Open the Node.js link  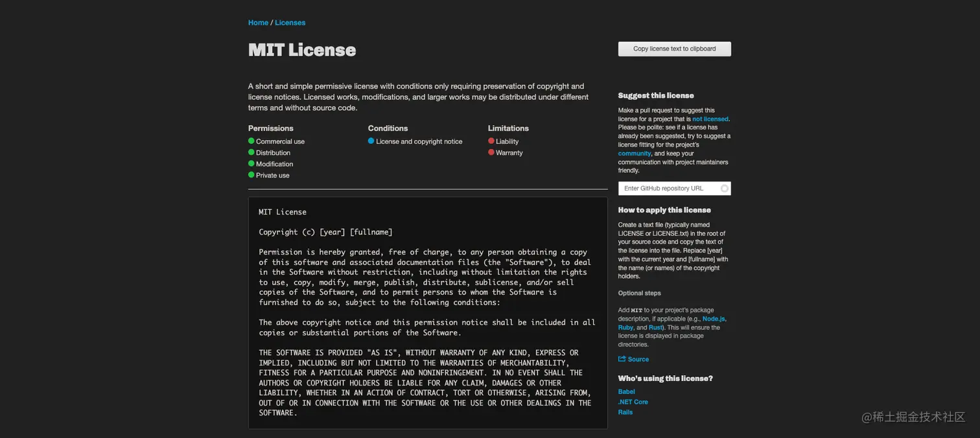point(714,319)
